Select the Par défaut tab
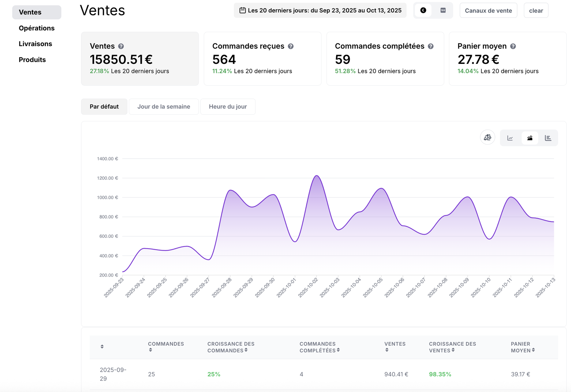571x392 pixels. click(104, 106)
